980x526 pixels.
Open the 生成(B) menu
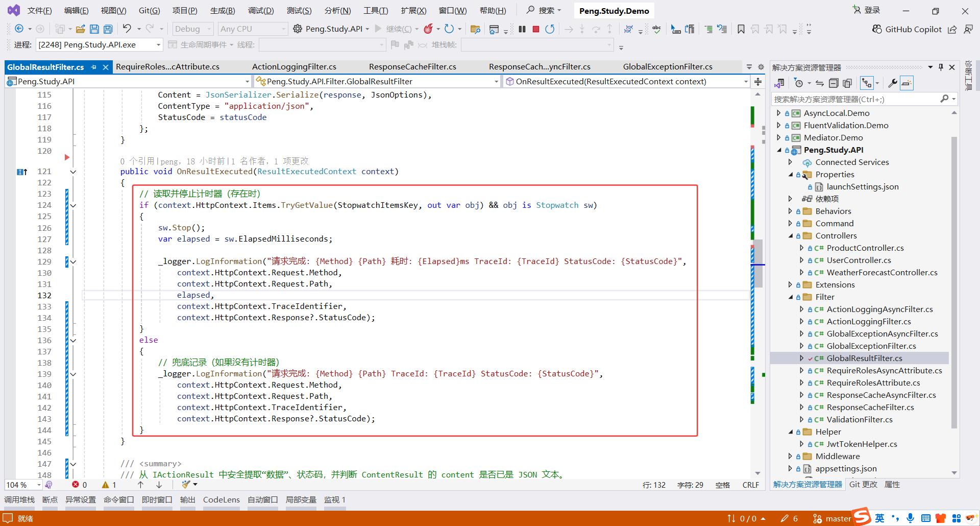pyautogui.click(x=223, y=11)
